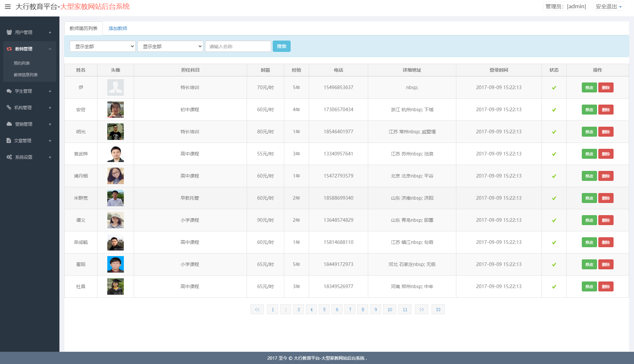Click the 文章管理 document icon

(9, 141)
